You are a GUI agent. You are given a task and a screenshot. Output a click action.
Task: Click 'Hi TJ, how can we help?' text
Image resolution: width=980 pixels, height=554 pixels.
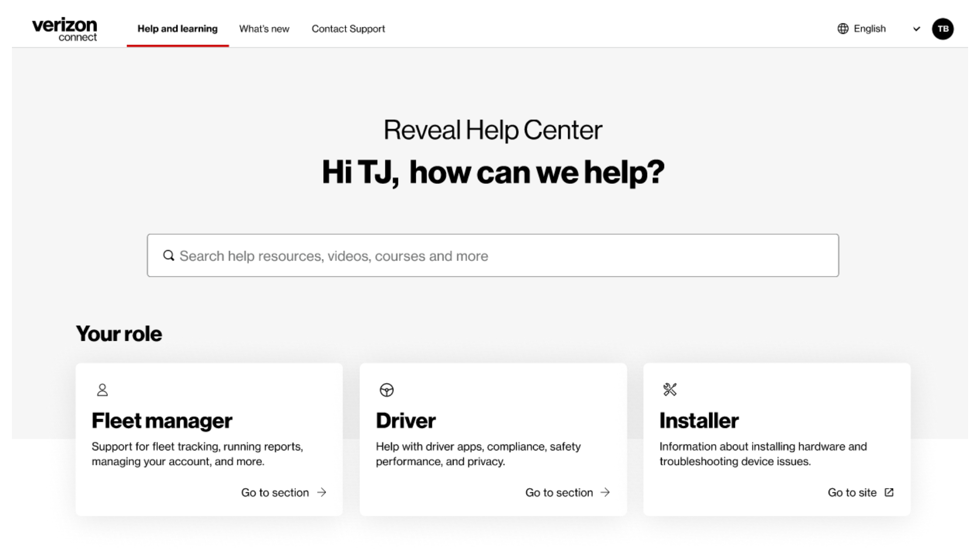492,172
